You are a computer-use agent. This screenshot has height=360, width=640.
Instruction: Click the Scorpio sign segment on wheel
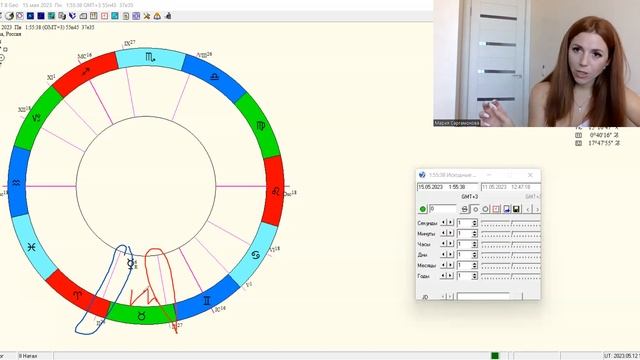tap(150, 58)
